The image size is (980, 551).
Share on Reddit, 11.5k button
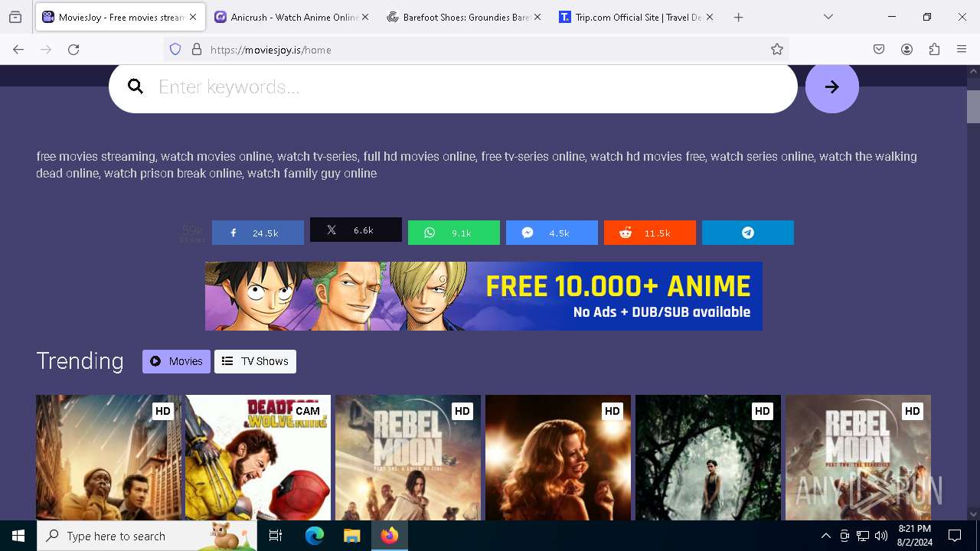[x=649, y=233]
